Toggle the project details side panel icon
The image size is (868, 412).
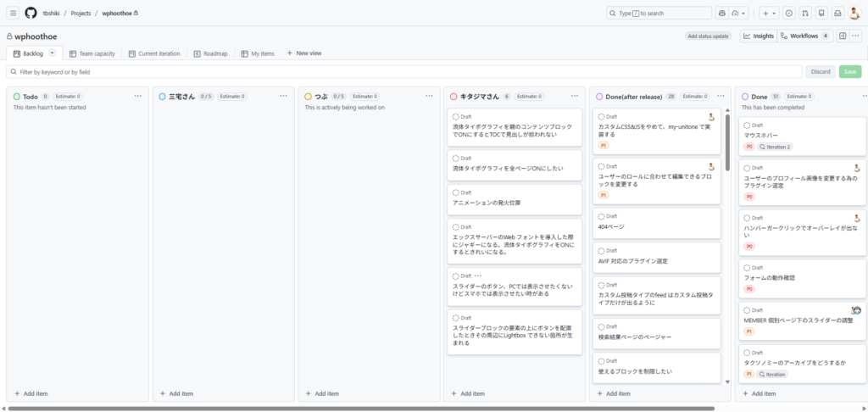click(x=843, y=36)
